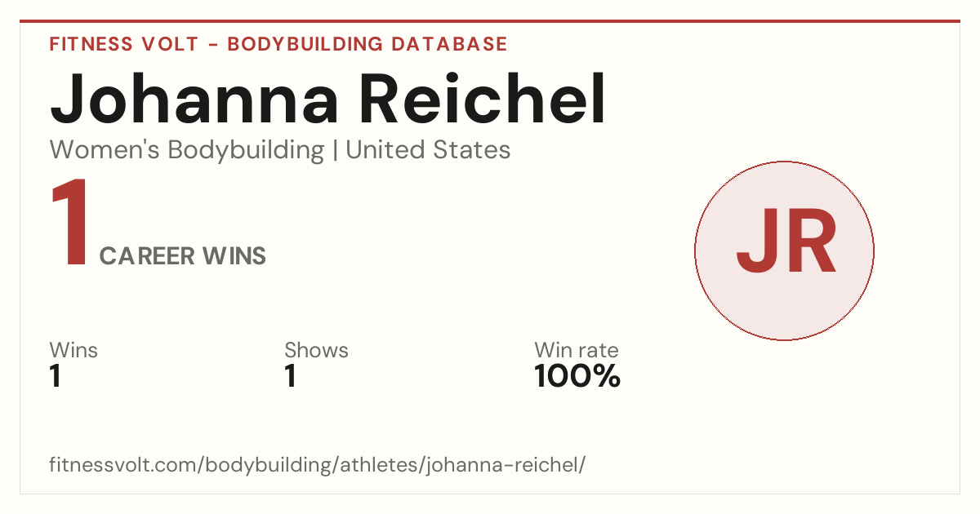
Task: Click the Shows stat label
Action: click(316, 350)
